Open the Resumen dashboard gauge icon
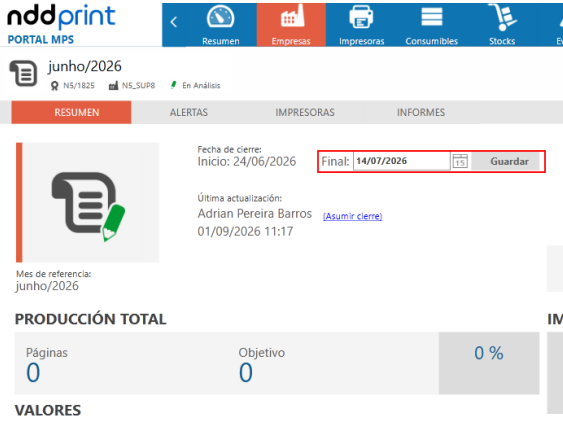Viewport: 563px width, 433px height. 220,17
